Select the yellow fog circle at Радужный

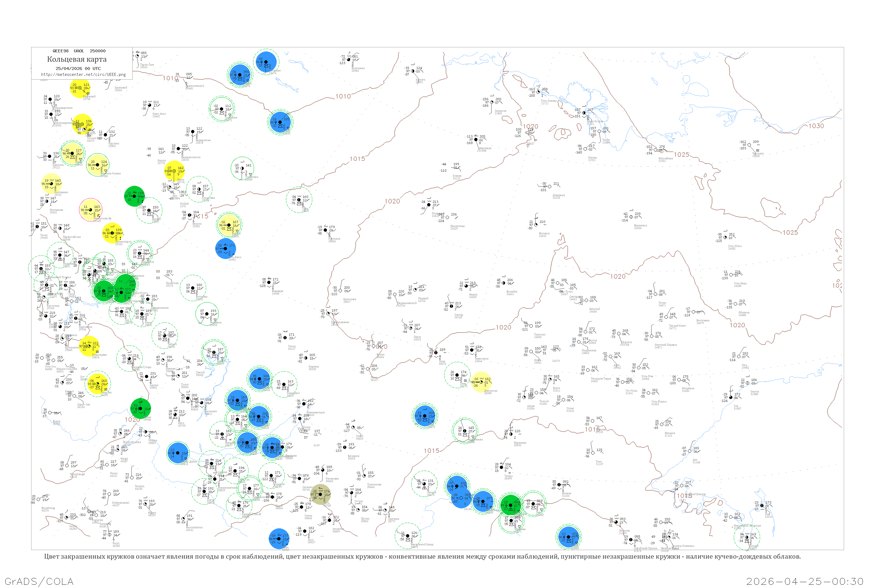tap(80, 88)
